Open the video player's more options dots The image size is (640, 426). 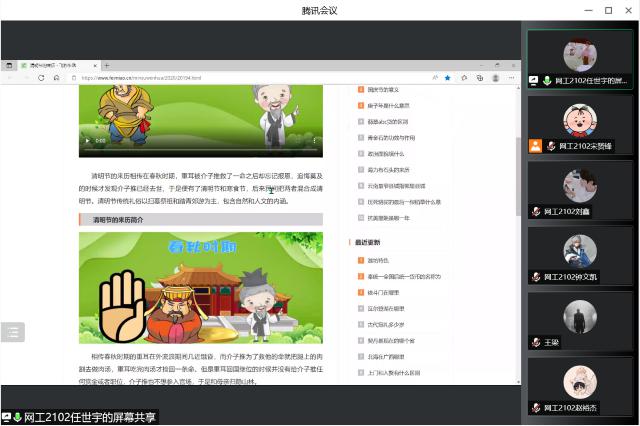click(x=314, y=140)
